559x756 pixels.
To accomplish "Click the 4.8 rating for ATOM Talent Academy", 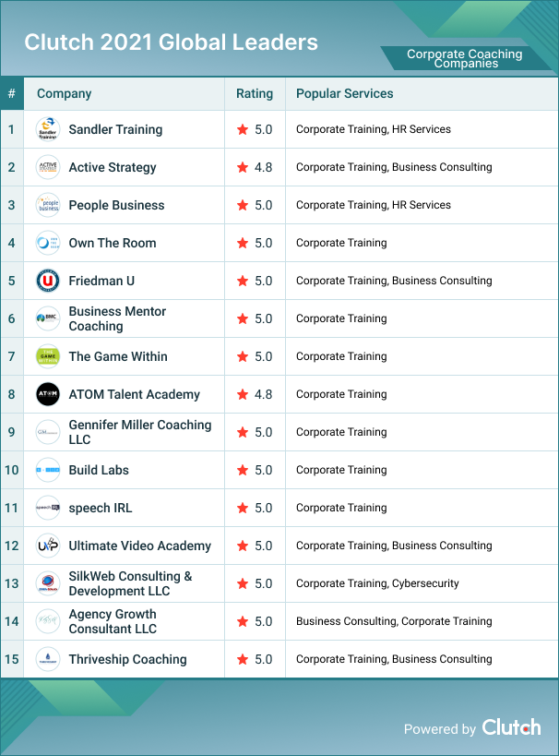I will 263,394.
